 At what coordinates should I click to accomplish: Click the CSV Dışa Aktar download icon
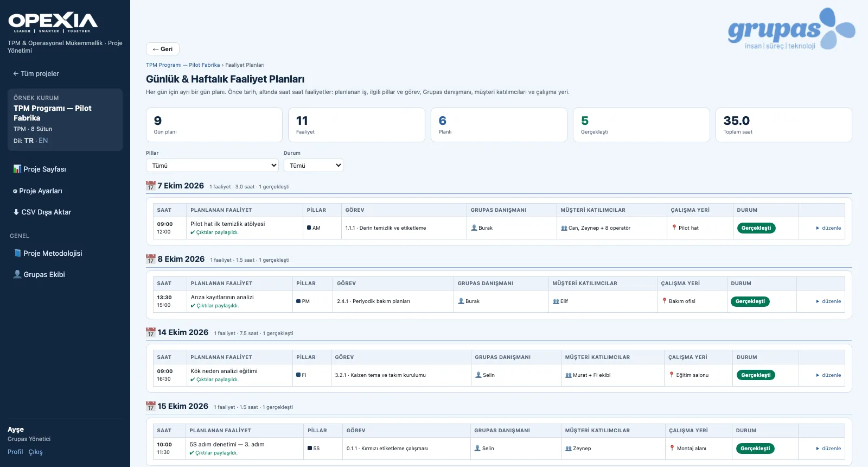click(x=16, y=212)
